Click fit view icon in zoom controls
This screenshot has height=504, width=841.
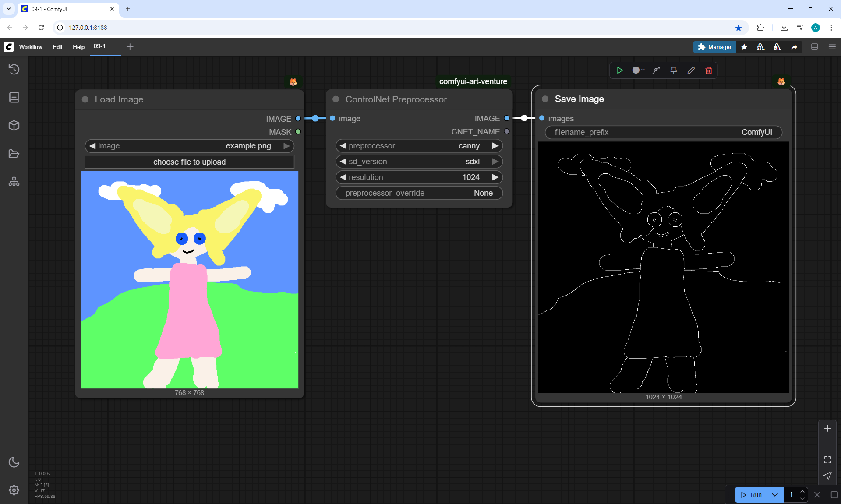[x=827, y=460]
